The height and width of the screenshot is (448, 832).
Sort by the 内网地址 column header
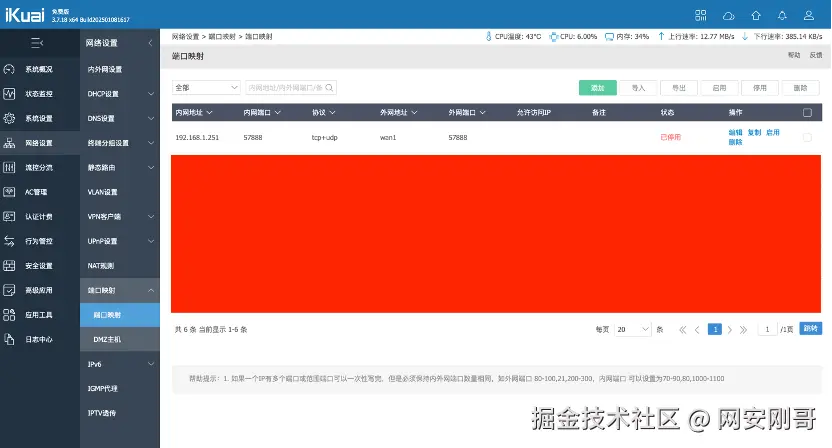click(194, 113)
